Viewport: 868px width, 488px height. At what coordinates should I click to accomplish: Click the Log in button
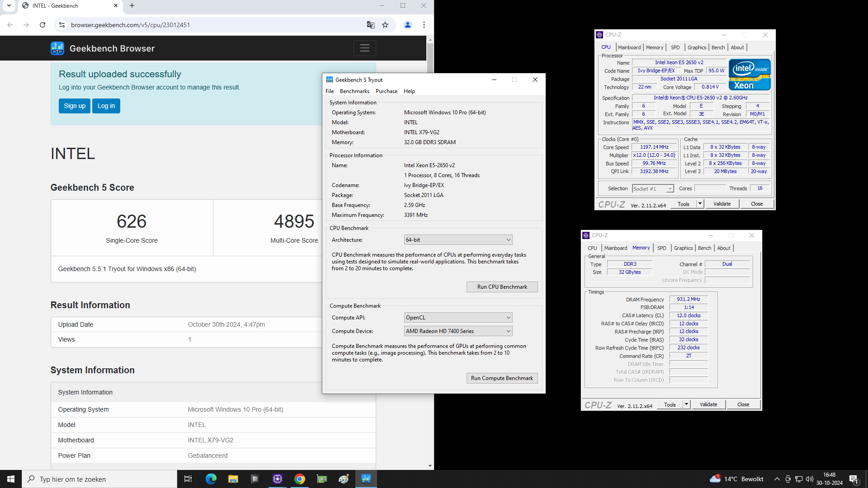[106, 106]
